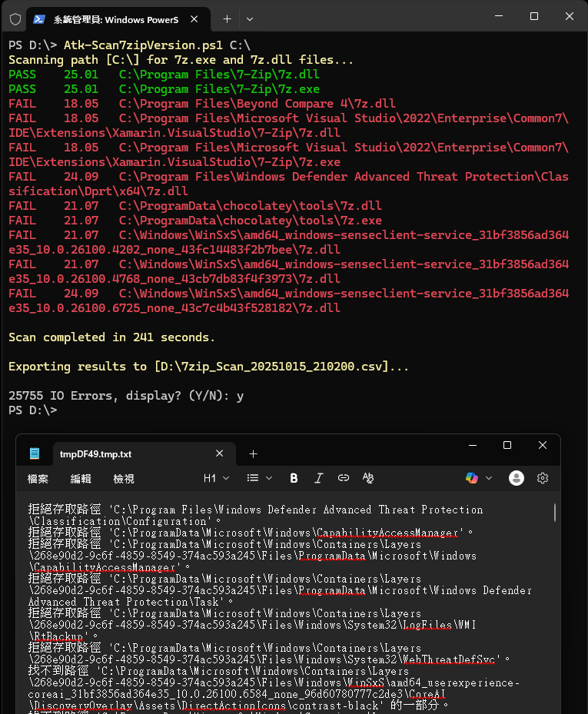
Task: Open the 檔案 (File) menu
Action: tap(38, 479)
